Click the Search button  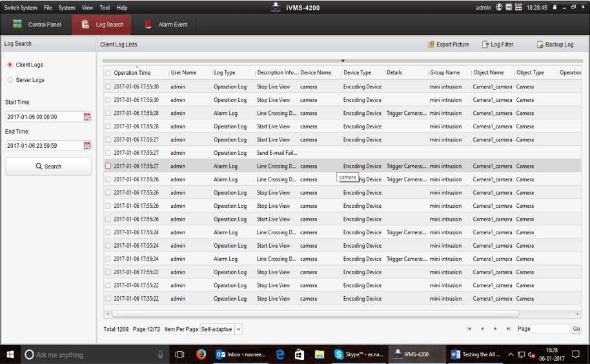(48, 167)
